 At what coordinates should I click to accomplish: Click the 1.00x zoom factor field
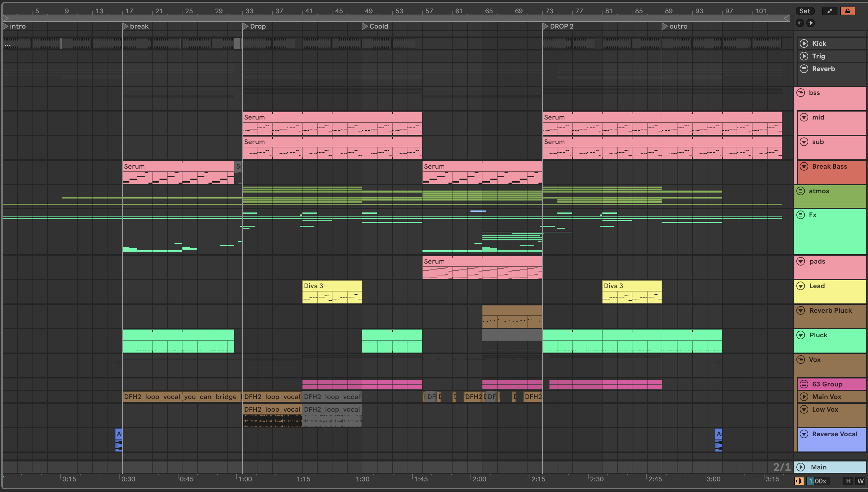point(817,481)
